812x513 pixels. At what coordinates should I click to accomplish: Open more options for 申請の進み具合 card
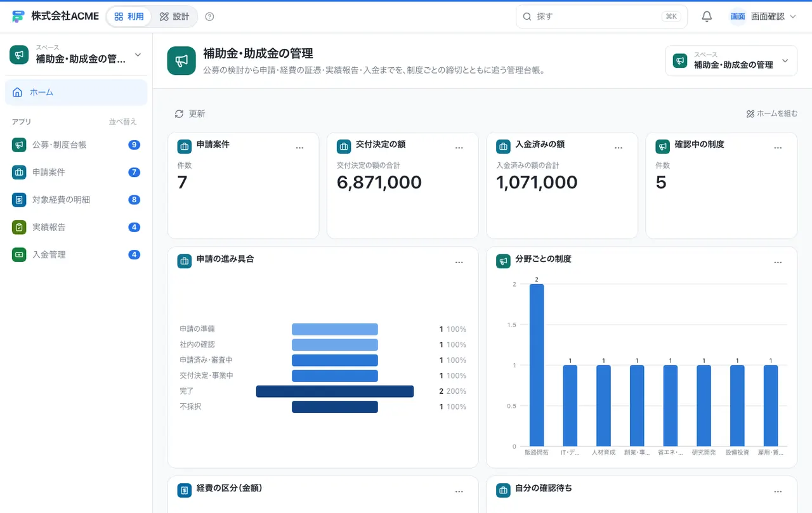pyautogui.click(x=459, y=263)
